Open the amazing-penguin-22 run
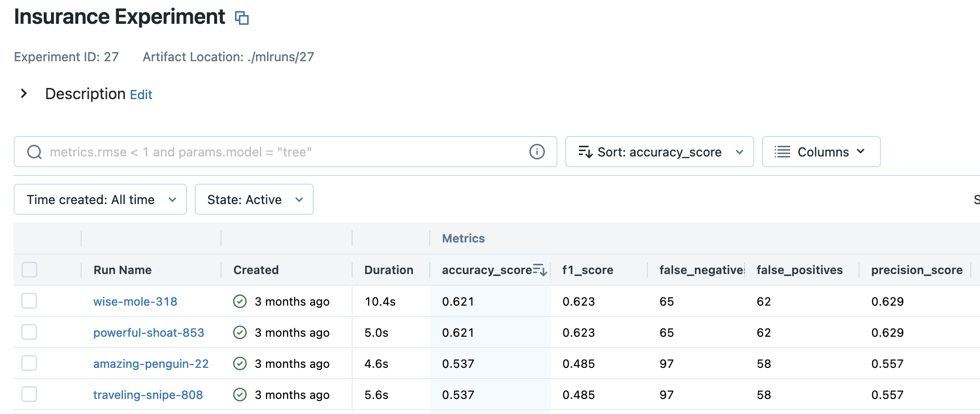980x414 pixels. [x=151, y=364]
